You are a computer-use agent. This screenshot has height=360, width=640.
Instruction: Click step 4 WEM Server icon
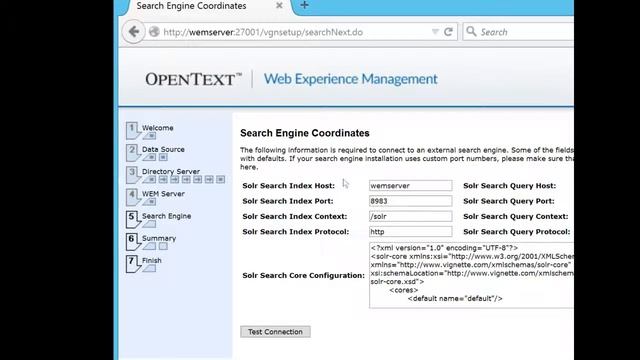point(133,197)
